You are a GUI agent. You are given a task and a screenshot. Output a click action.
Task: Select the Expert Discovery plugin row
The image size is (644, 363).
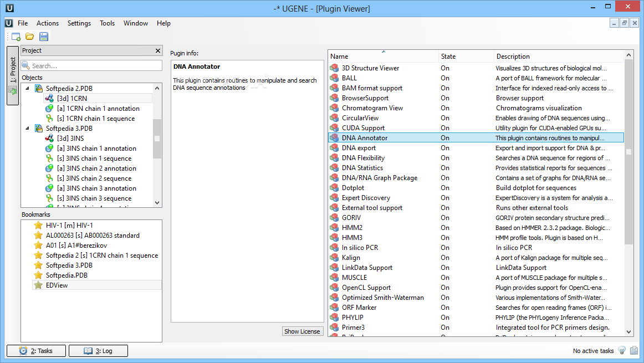[476, 198]
